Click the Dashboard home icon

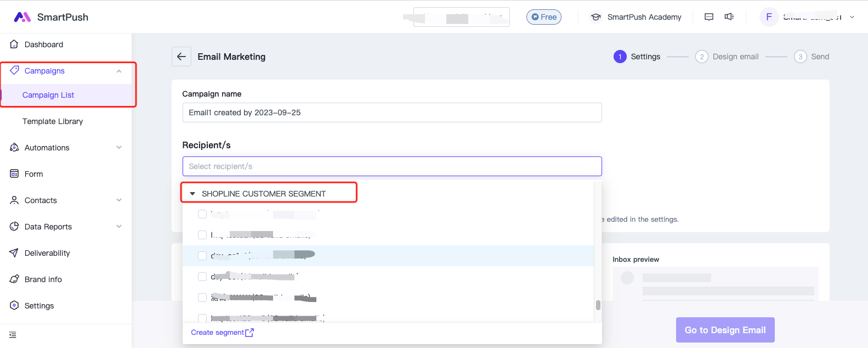coord(14,44)
